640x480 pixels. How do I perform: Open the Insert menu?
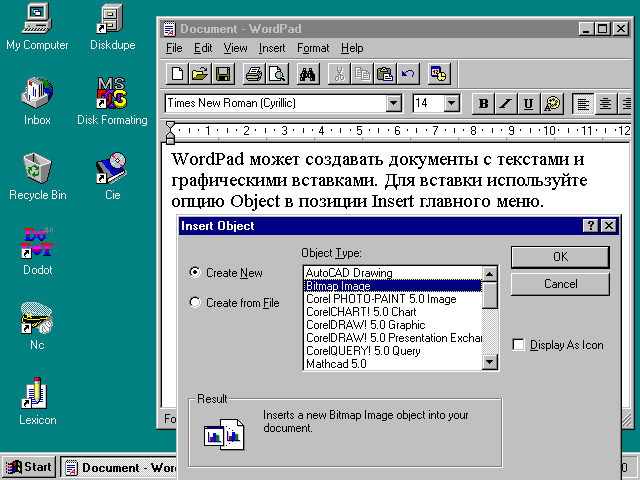(x=271, y=47)
